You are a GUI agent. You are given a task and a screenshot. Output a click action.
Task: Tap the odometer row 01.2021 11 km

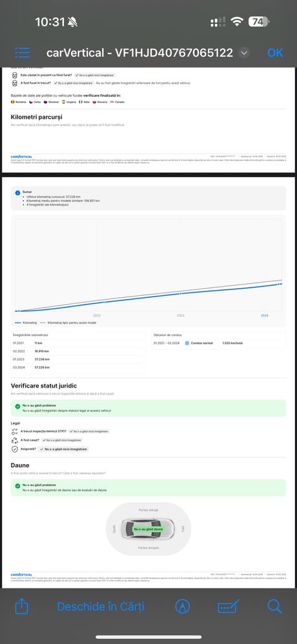(x=78, y=343)
